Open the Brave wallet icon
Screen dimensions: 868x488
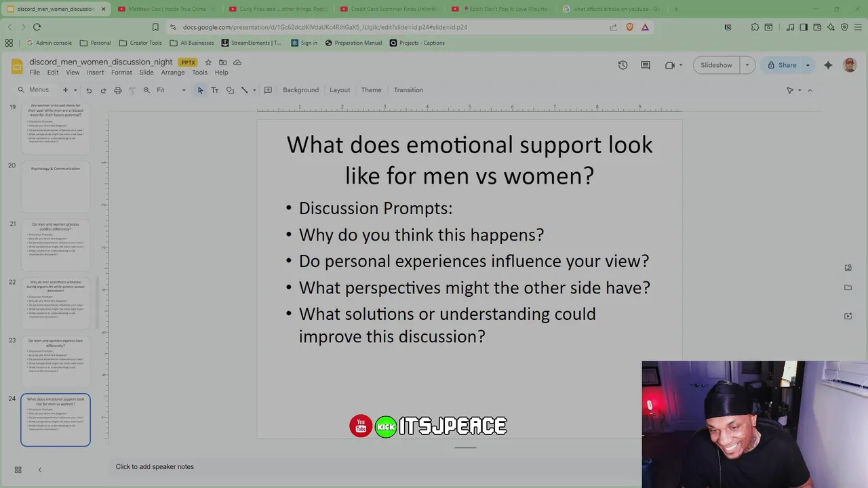coord(817,27)
